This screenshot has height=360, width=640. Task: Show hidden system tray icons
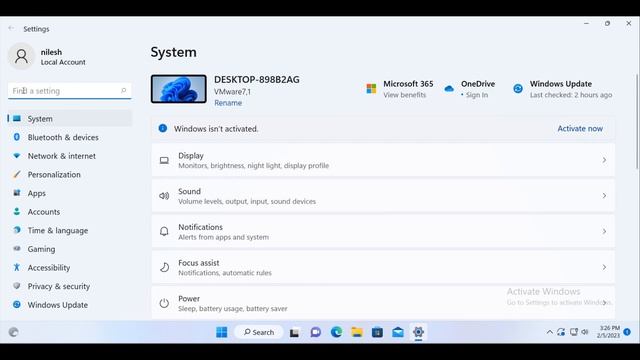tap(549, 332)
